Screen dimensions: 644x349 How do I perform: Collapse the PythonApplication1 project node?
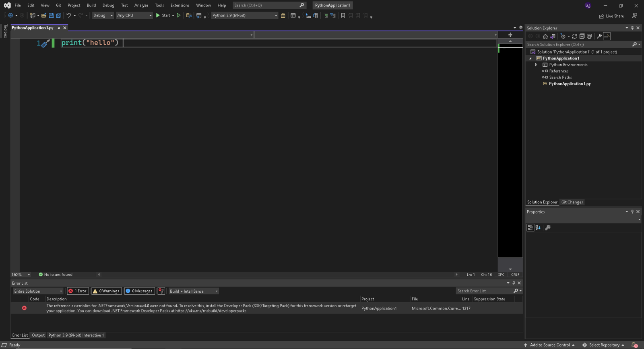pyautogui.click(x=530, y=58)
